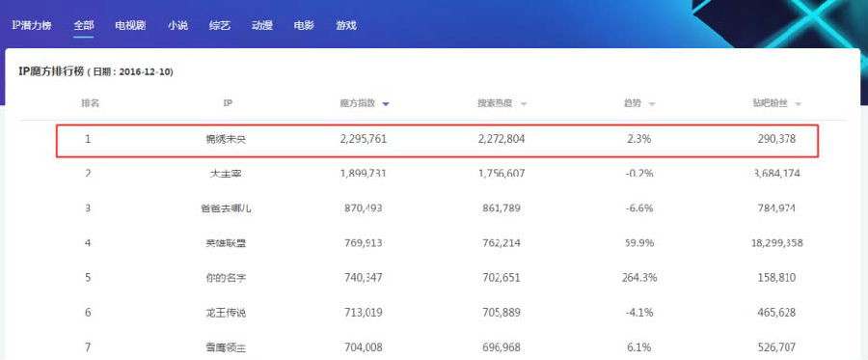Click the 870,493 index value
Viewport: 868px width, 360px height.
point(364,208)
